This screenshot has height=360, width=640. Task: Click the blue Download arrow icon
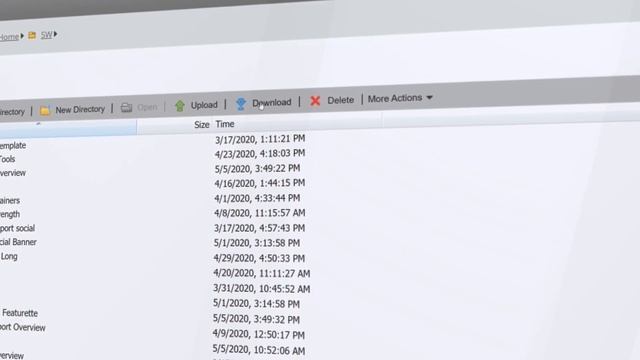click(241, 104)
